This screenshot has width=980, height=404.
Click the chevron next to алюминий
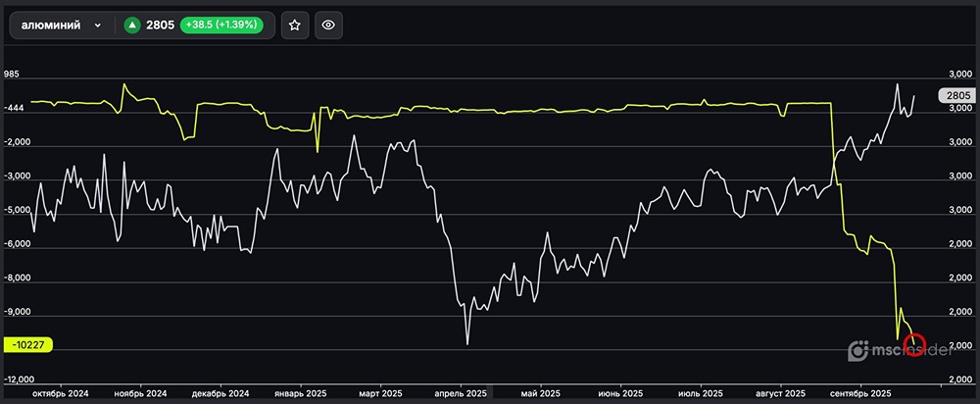[x=98, y=26]
